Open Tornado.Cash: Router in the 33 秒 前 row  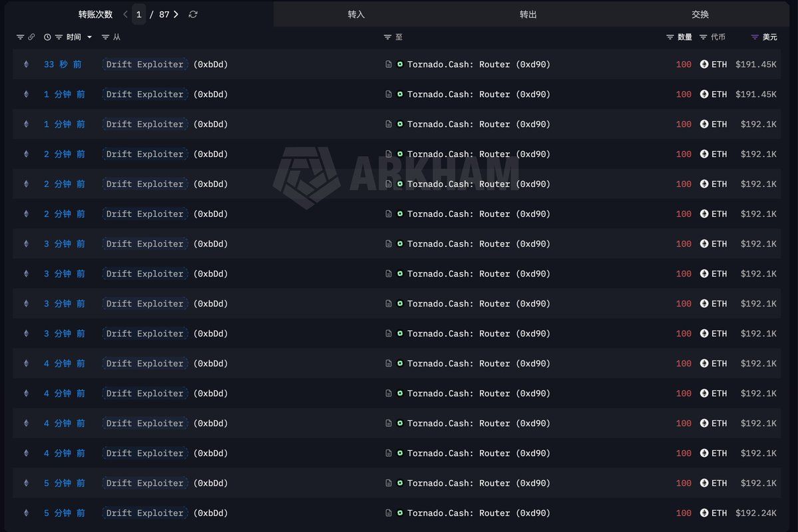click(459, 64)
